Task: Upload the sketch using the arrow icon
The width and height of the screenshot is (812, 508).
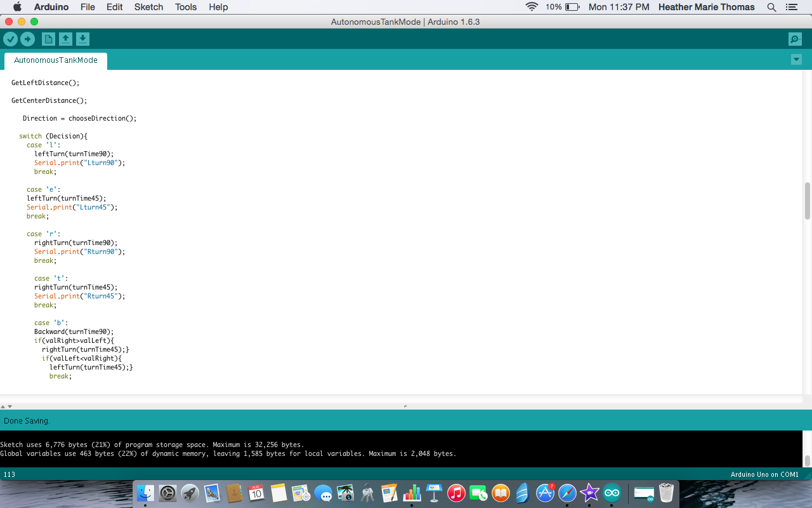Action: click(x=27, y=39)
